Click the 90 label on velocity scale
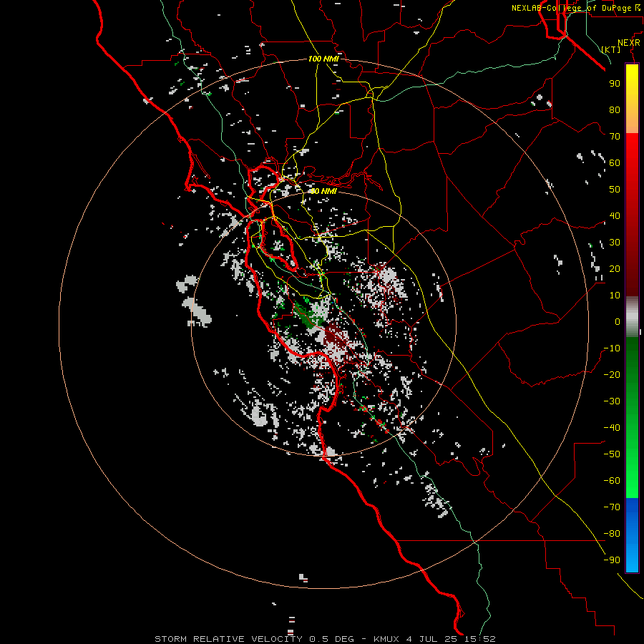The width and height of the screenshot is (644, 644). tap(615, 84)
